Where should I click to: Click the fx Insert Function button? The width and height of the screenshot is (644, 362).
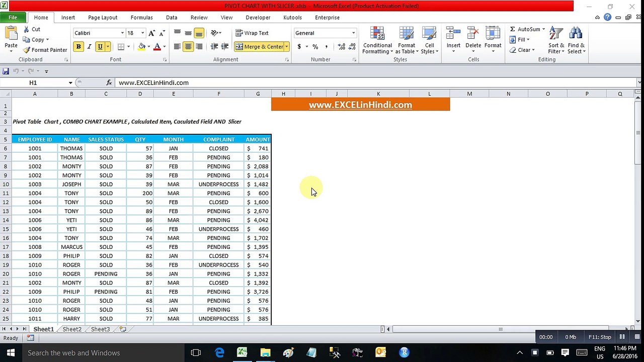109,82
